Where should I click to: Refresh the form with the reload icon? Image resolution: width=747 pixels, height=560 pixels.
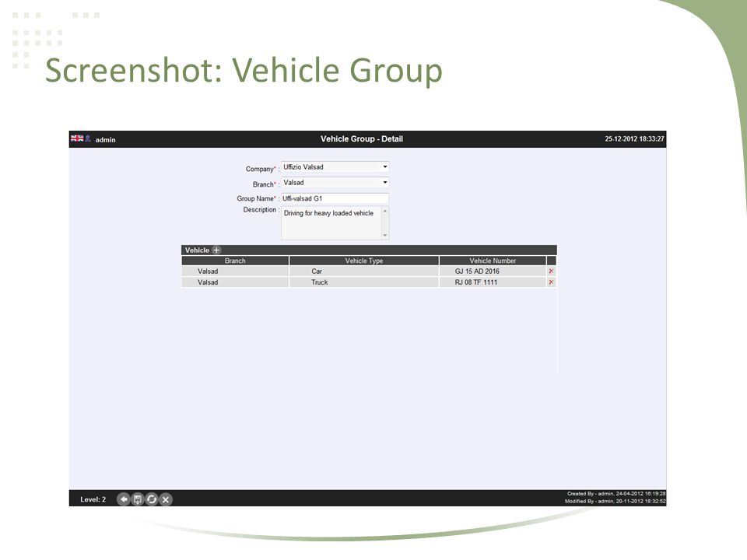[x=152, y=499]
